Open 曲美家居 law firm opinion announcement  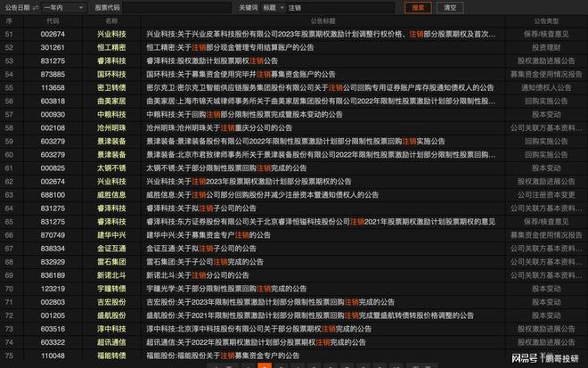tap(321, 102)
